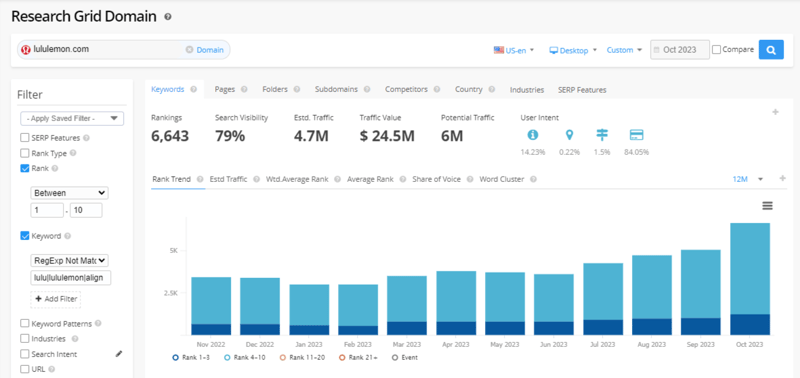Viewport: 800px width, 378px height.
Task: Switch to the Pages tab
Action: [x=224, y=89]
